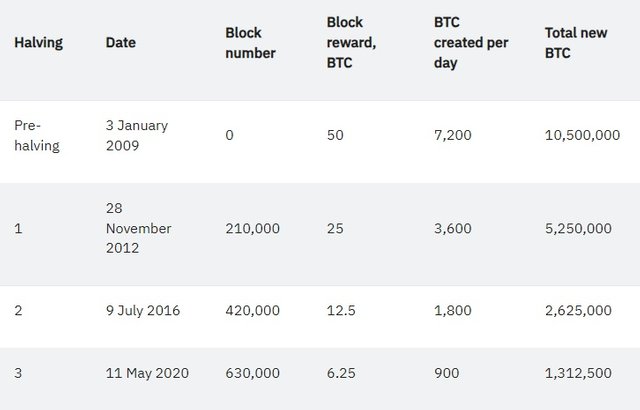Viewport: 640px width, 410px height.
Task: Click the Block reward, BTC header
Action: tap(351, 42)
